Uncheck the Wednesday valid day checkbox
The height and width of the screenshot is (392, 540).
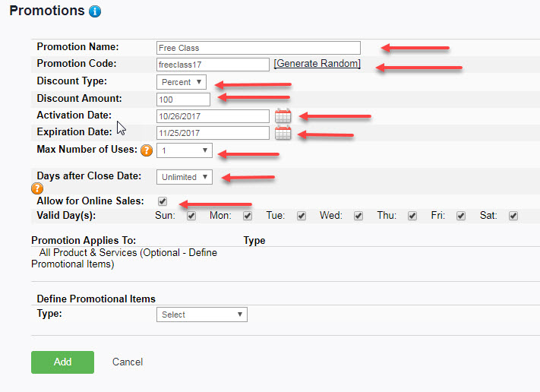click(x=357, y=216)
